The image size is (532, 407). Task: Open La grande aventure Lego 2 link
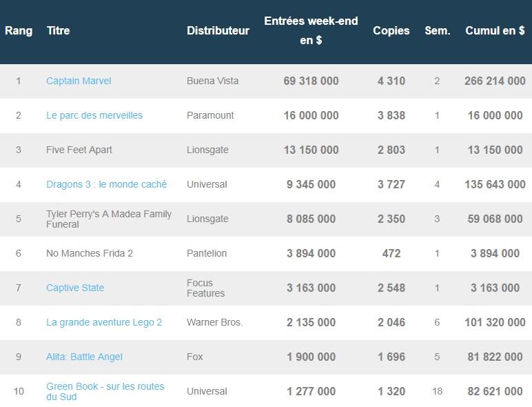click(104, 322)
